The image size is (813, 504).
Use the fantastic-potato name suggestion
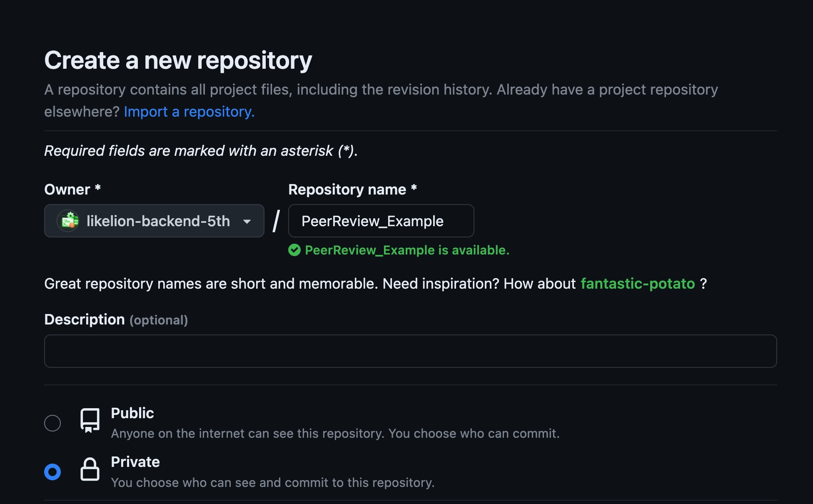pyautogui.click(x=638, y=284)
